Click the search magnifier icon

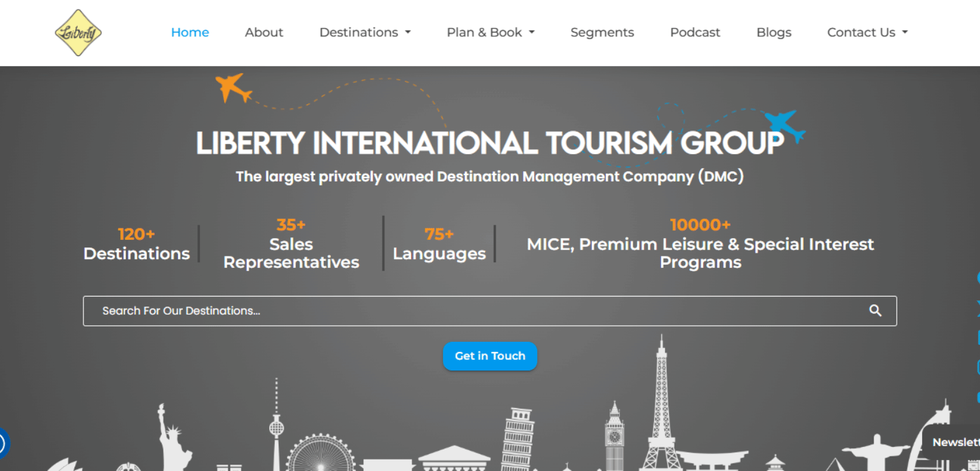tap(875, 311)
